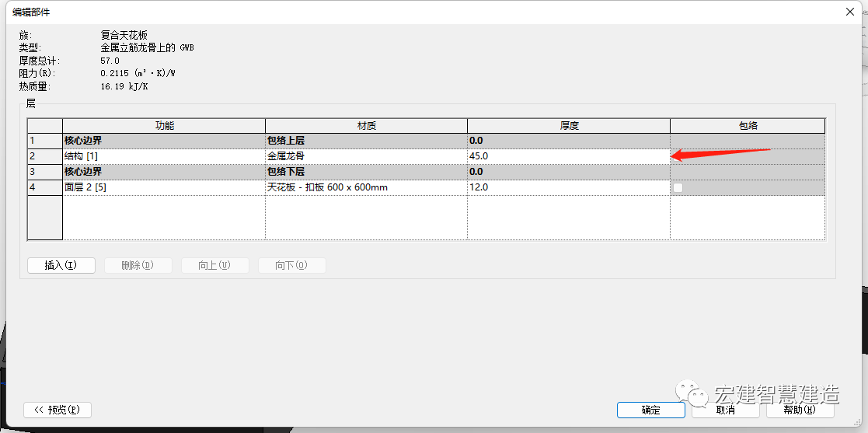Select row header 1

click(x=45, y=141)
